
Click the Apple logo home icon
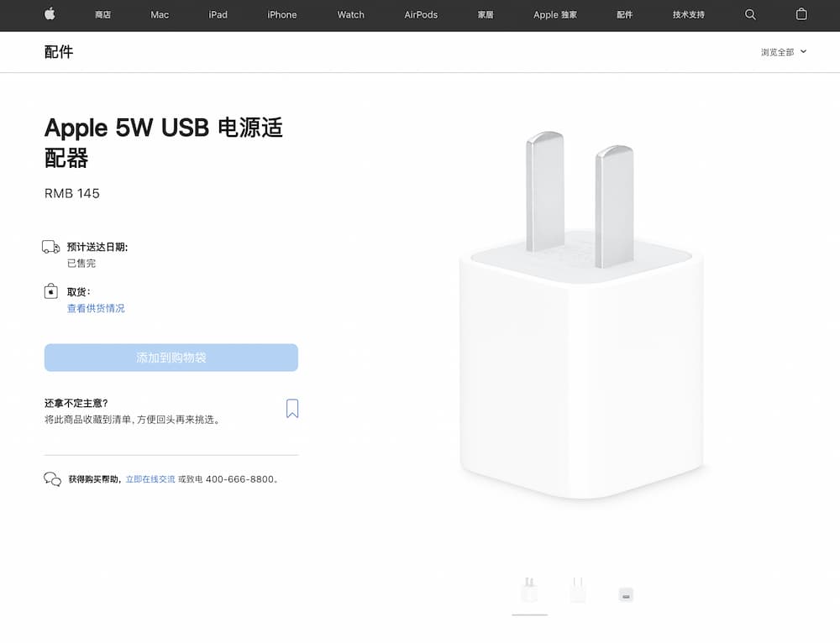point(50,14)
